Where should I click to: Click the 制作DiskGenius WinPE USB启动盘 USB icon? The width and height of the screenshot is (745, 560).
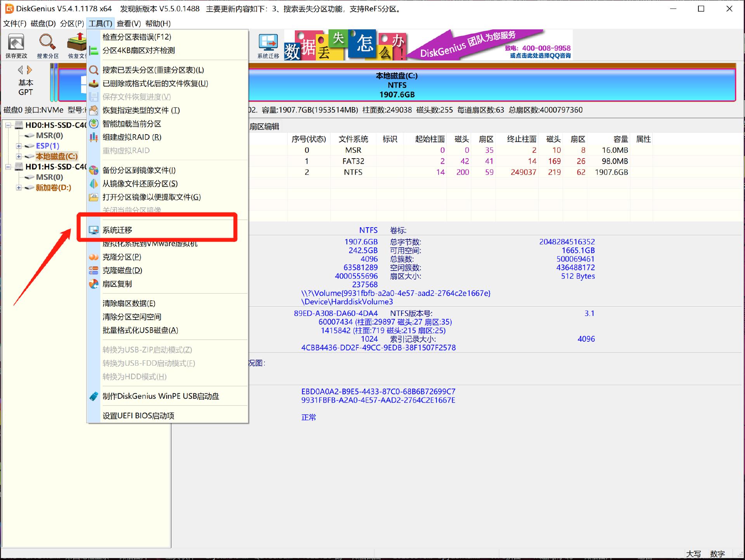tap(93, 396)
